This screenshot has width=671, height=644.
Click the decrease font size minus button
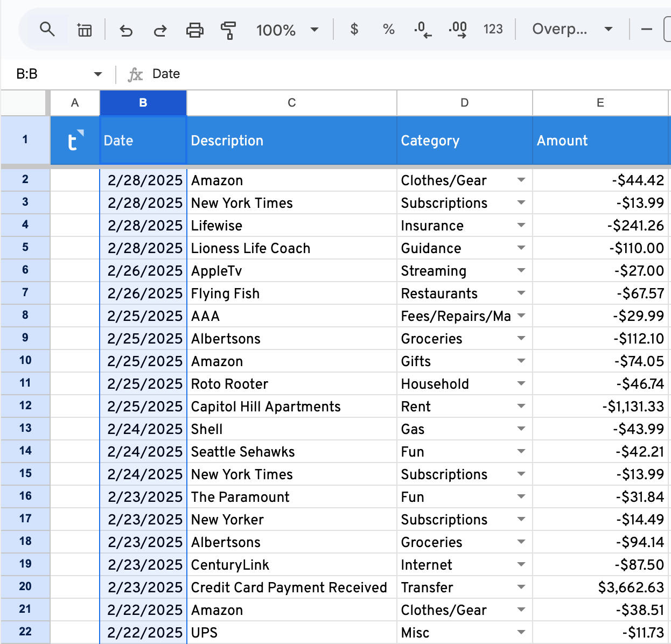[647, 29]
